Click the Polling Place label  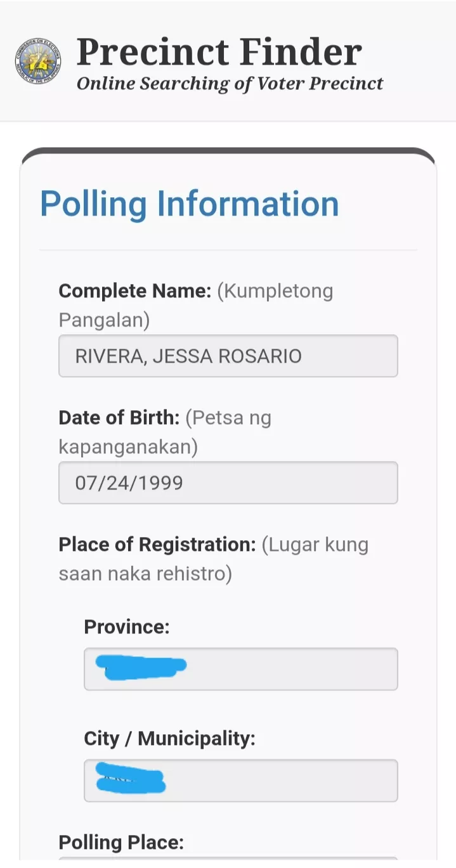pos(121,843)
